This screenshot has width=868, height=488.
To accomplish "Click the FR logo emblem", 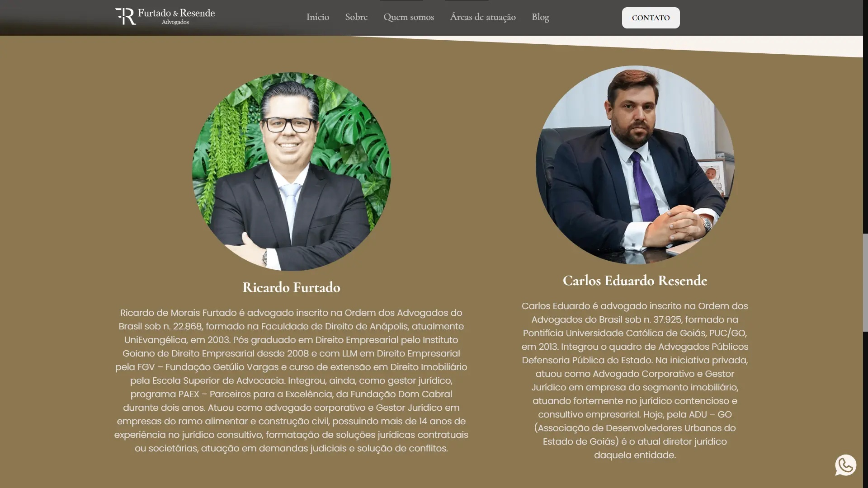I will (x=126, y=16).
